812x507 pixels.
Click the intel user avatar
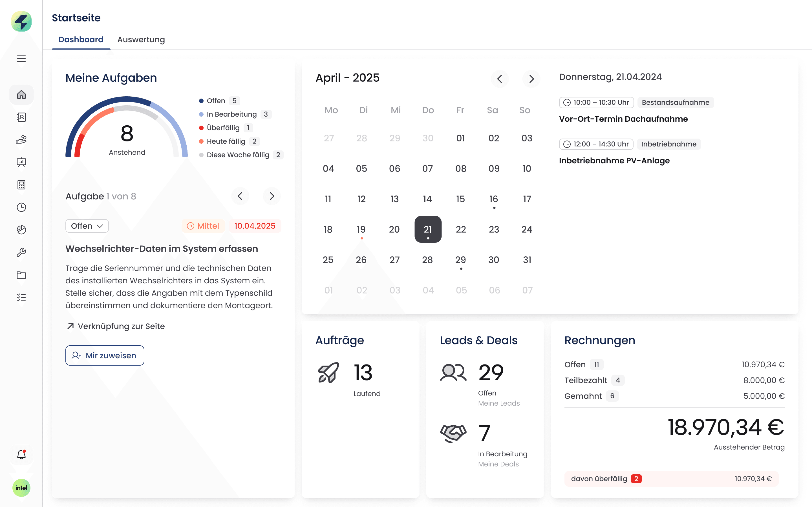point(21,488)
